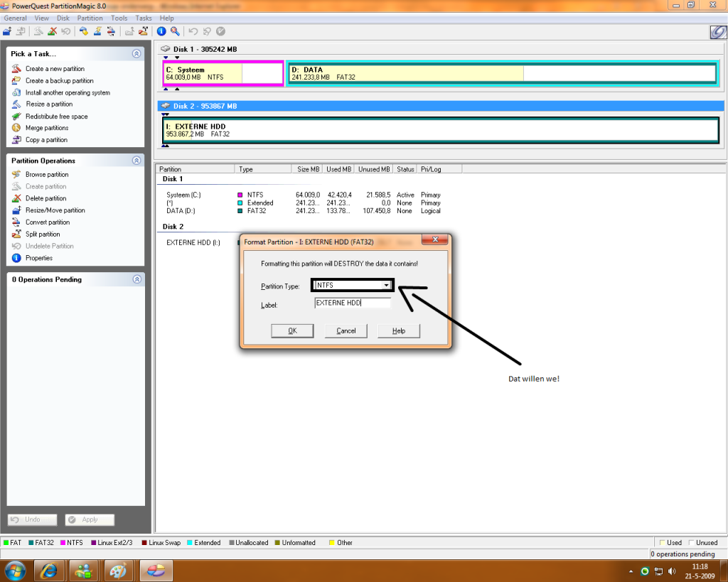This screenshot has height=582, width=728.
Task: Open Properties in Partition Operations
Action: (x=39, y=258)
